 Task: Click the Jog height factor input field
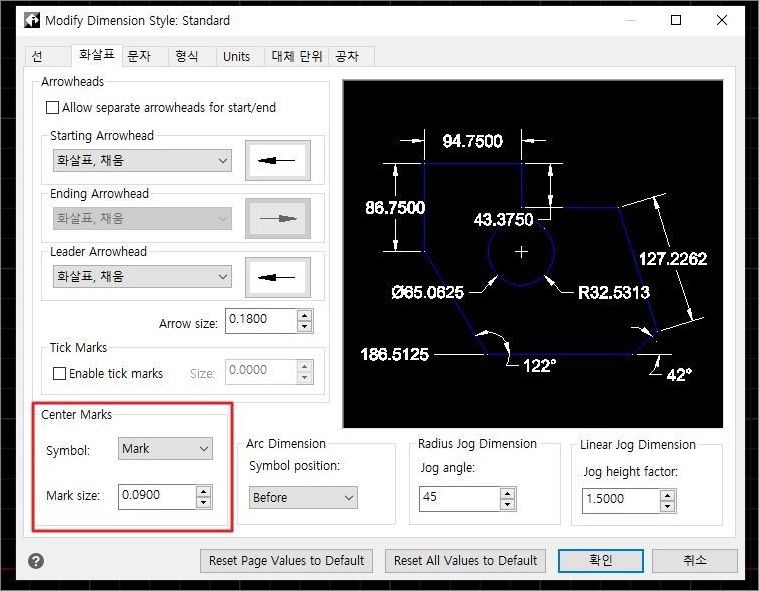tap(621, 500)
